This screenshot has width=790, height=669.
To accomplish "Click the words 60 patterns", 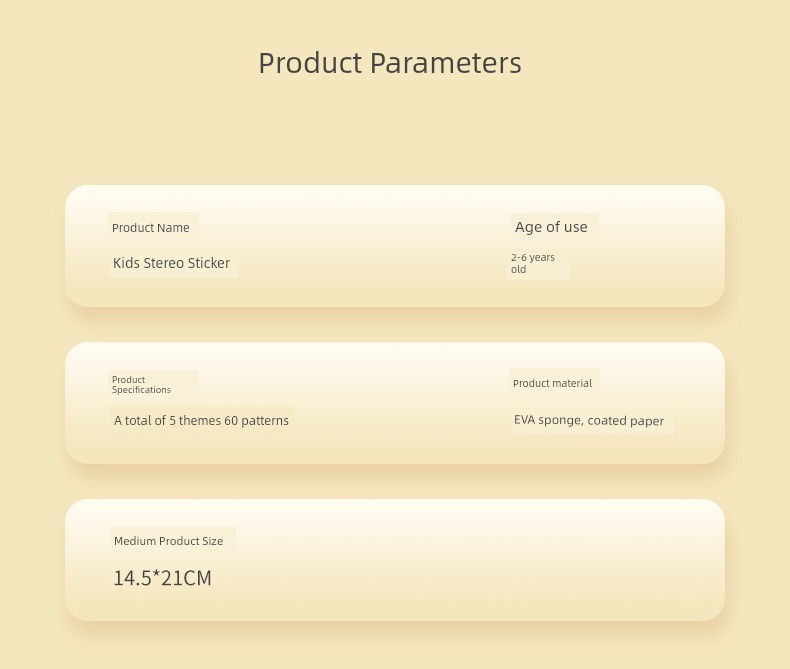I will pyautogui.click(x=257, y=421).
